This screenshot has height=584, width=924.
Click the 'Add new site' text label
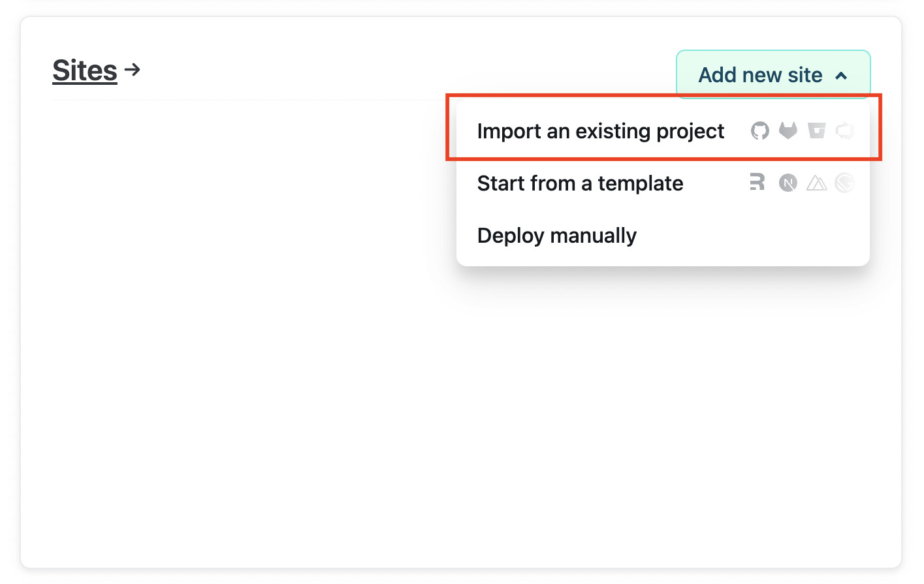tap(761, 75)
